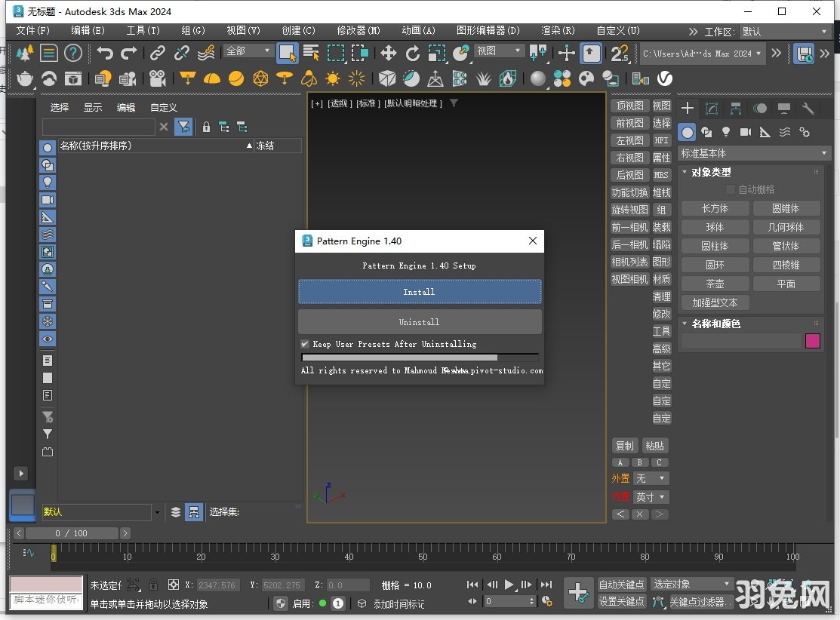
Task: Uncheck Keep User Presets After Uninstalling
Action: click(x=305, y=344)
